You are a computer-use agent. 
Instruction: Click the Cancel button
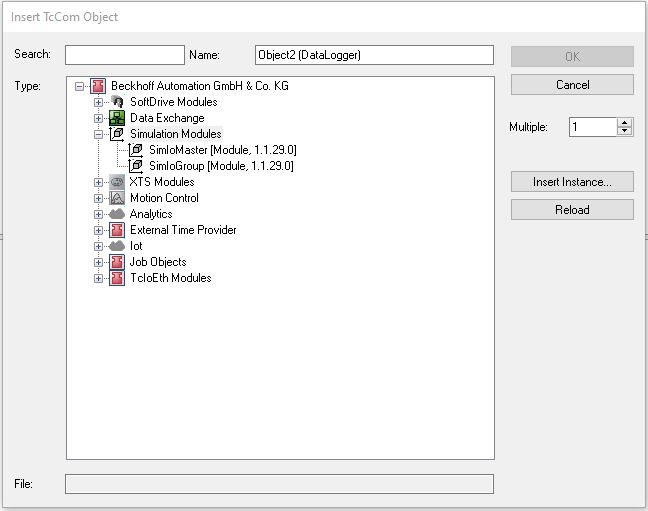click(572, 85)
